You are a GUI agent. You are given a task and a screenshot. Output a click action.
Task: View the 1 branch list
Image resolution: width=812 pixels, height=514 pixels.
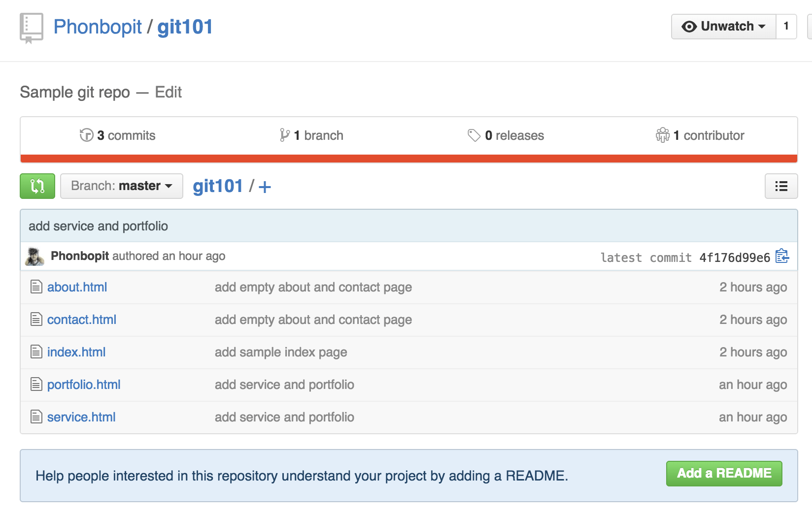[311, 135]
